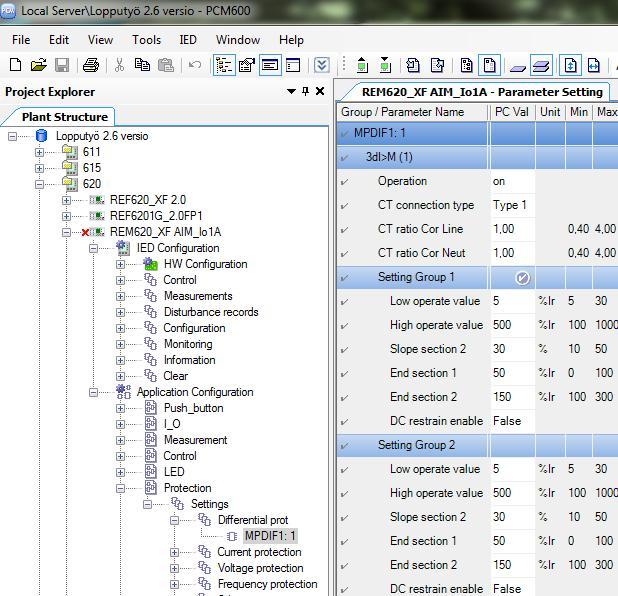
Task: Select the MPDIF1: 1 tree item
Action: pos(270,536)
